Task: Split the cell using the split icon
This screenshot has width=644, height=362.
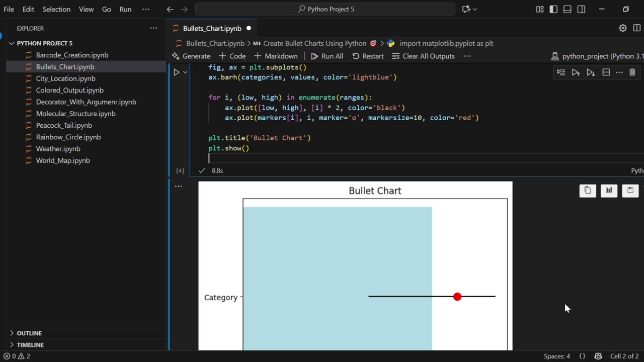Action: 606,72
